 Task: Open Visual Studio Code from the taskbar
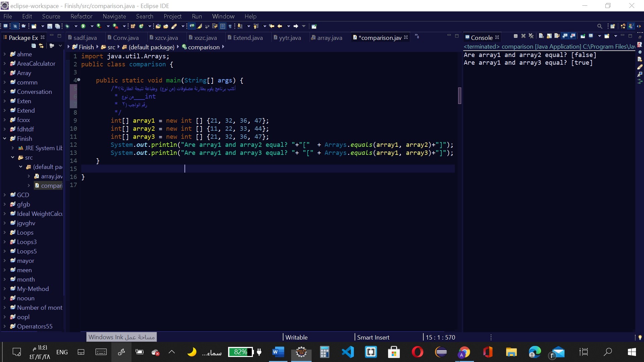tap(348, 352)
